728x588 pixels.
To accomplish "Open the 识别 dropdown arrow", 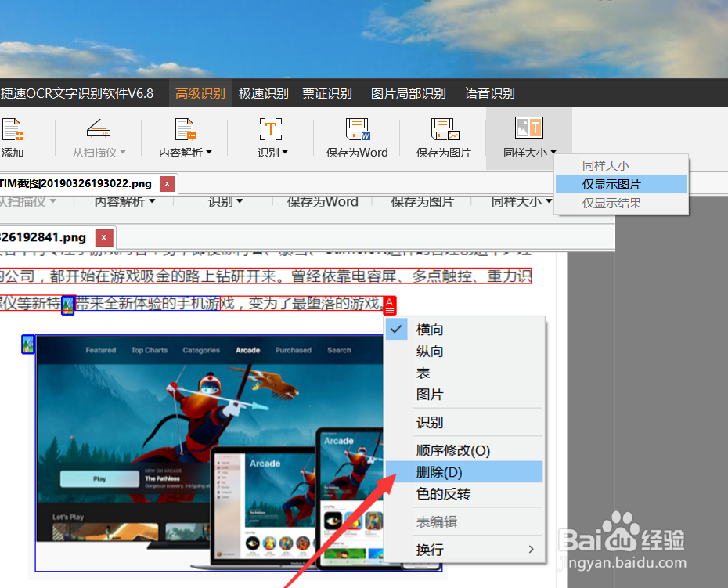I will (283, 153).
